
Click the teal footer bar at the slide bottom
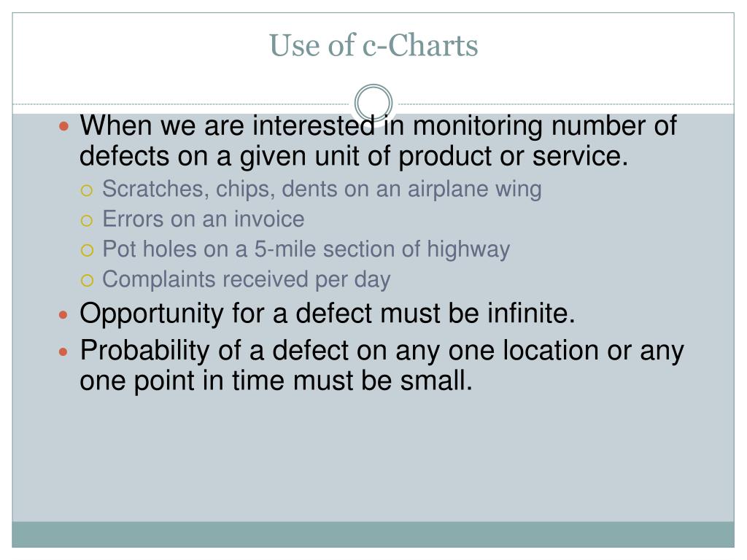[373, 534]
